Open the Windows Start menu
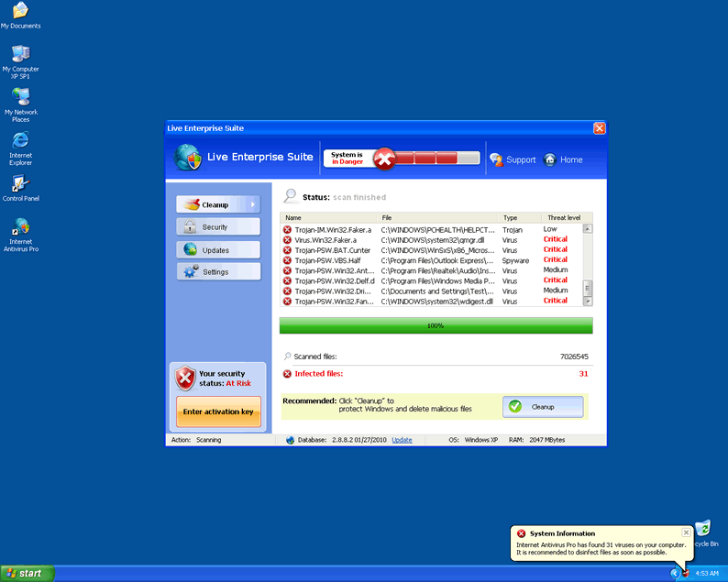Image resolution: width=728 pixels, height=582 pixels. [27, 573]
